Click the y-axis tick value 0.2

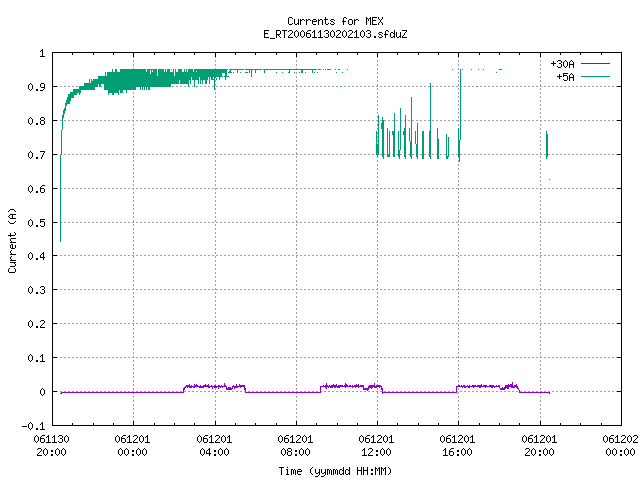[36, 324]
